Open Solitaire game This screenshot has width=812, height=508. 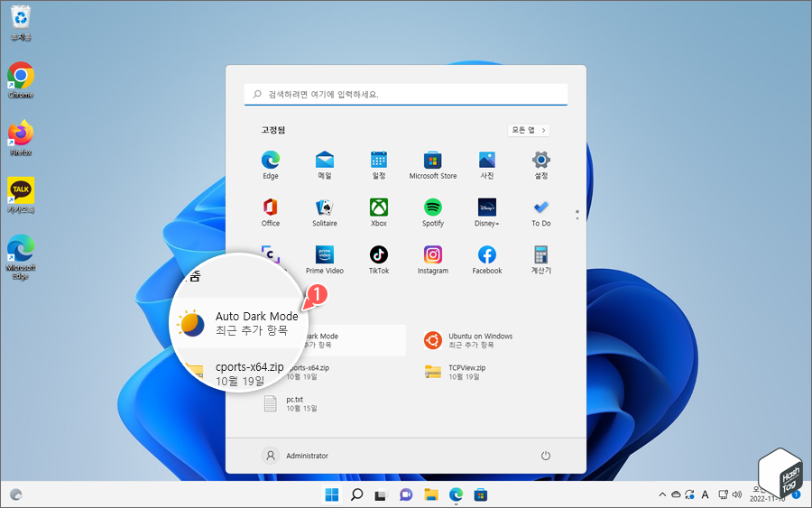pos(325,212)
